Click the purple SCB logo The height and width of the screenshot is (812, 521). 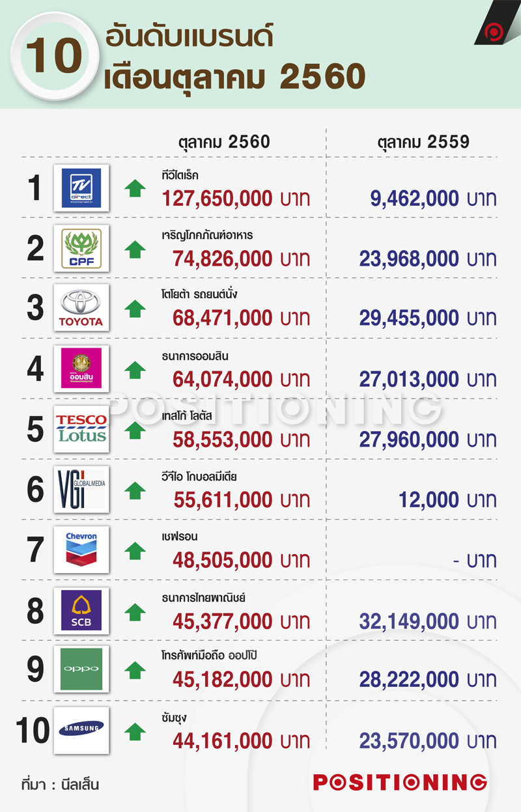point(81,609)
